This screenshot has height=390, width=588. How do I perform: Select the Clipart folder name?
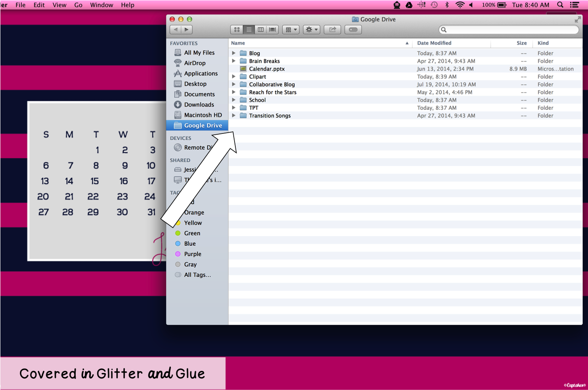click(x=257, y=77)
